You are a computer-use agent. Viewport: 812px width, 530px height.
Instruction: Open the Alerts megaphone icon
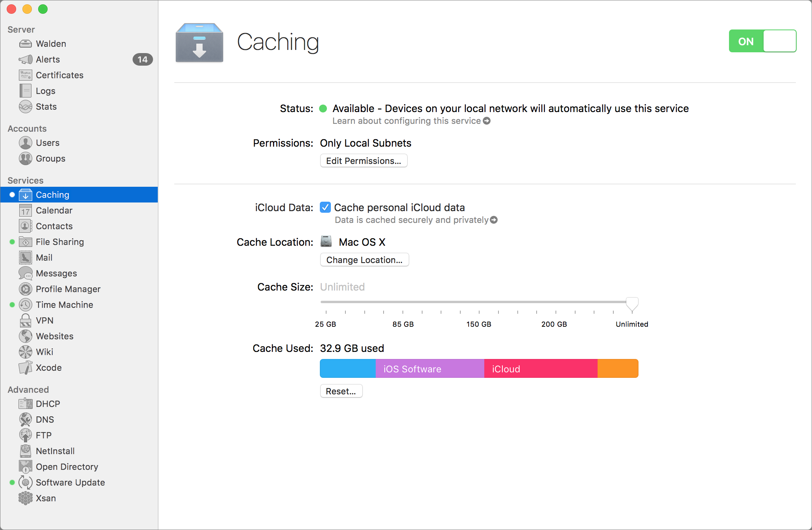26,59
